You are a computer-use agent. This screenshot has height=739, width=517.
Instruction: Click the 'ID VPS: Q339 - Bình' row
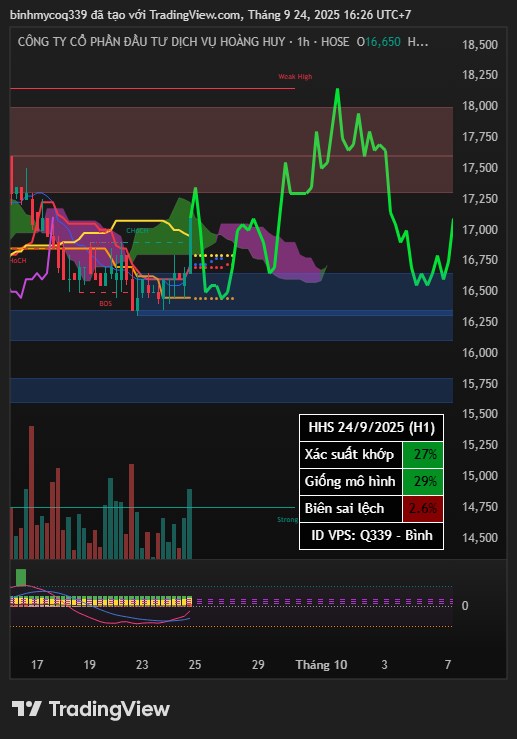[x=371, y=536]
